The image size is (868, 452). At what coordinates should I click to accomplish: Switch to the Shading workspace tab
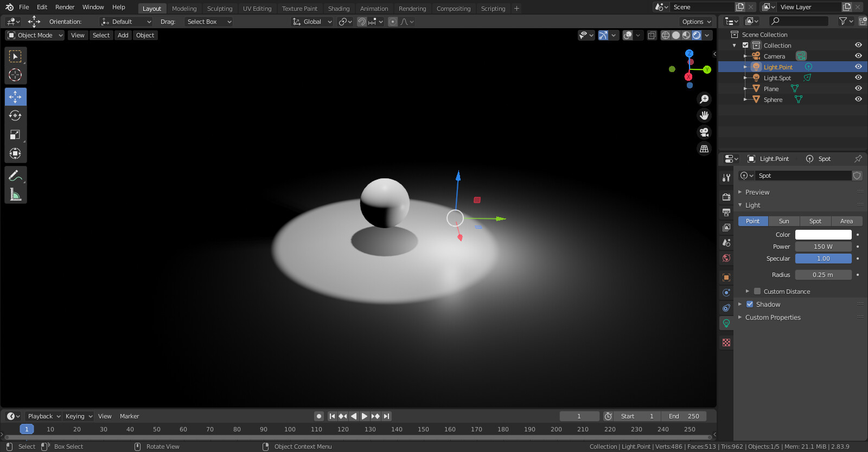[339, 9]
